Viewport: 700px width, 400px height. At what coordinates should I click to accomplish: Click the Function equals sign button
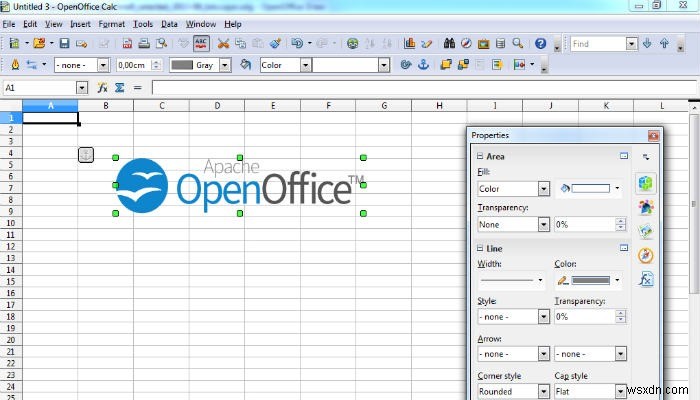pos(137,88)
